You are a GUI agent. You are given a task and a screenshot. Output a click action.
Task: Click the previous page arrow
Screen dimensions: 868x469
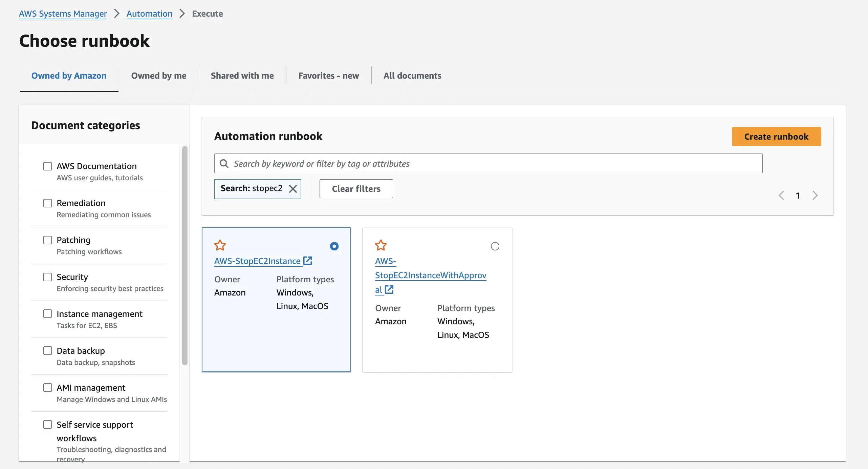pos(782,195)
